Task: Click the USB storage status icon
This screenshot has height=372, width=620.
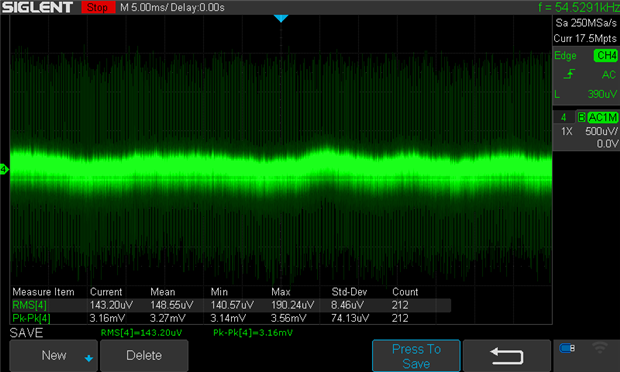Action: tap(567, 348)
